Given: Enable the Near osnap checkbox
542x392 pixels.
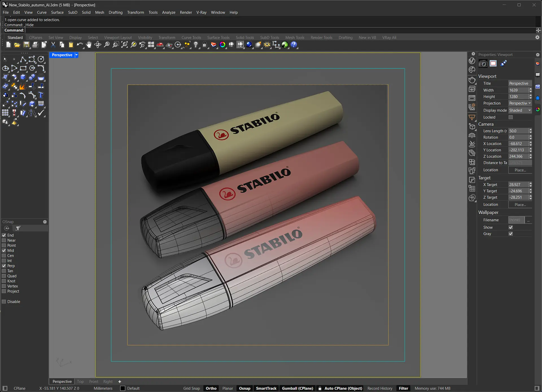Looking at the screenshot, I should (4, 240).
